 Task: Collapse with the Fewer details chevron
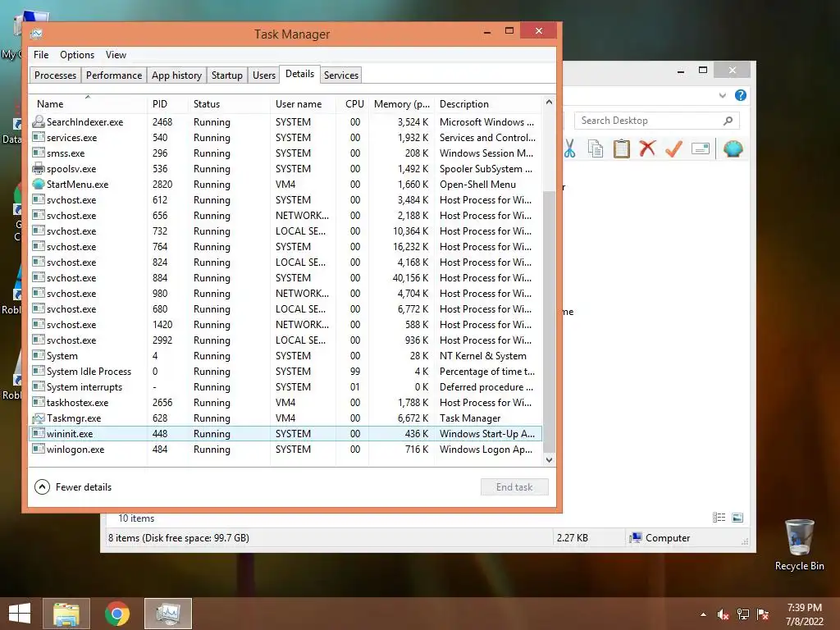pos(42,487)
